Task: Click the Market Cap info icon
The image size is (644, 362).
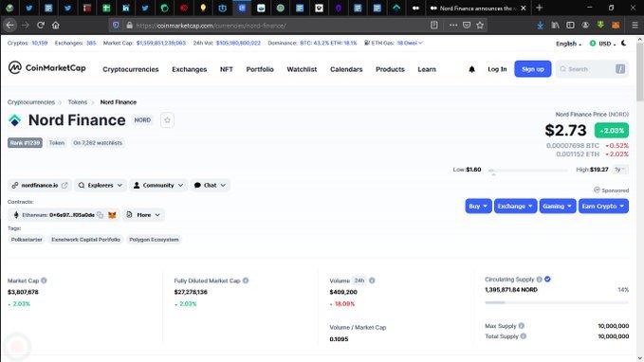Action: [44, 281]
